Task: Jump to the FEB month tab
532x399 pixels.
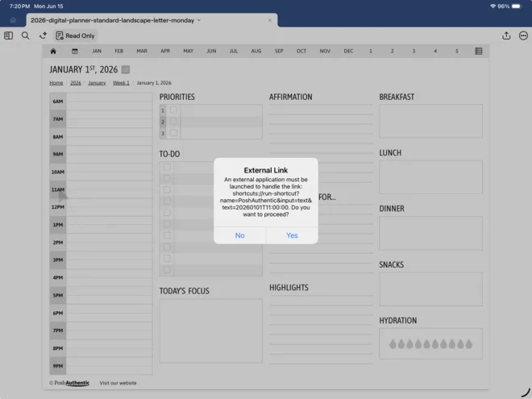Action: 118,52
